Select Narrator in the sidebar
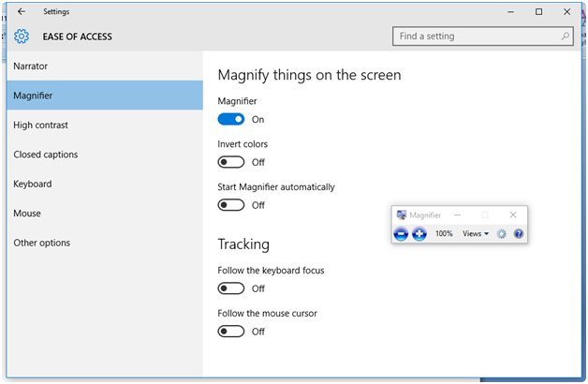Viewport: 588px width, 384px height. coord(31,66)
